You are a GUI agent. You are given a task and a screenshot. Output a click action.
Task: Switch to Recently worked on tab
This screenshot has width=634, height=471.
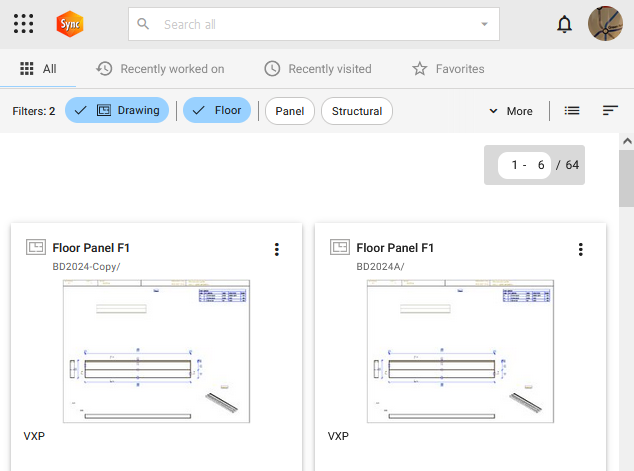160,69
